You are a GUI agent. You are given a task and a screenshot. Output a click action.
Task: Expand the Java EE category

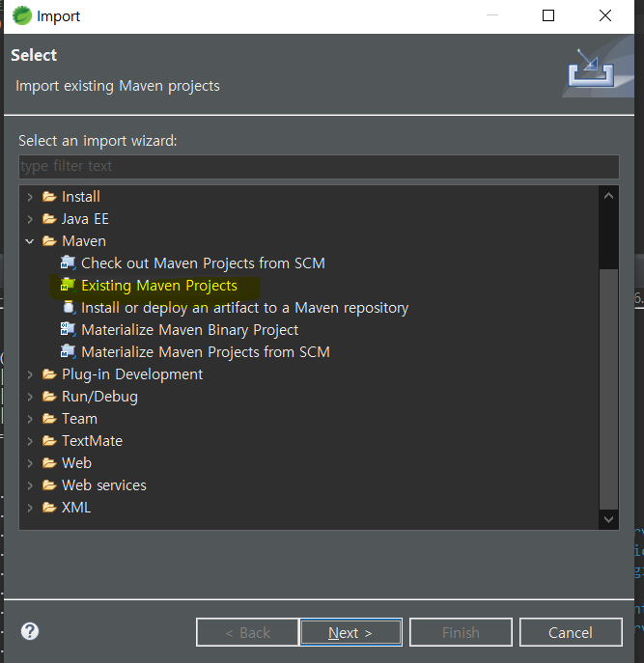click(30, 219)
